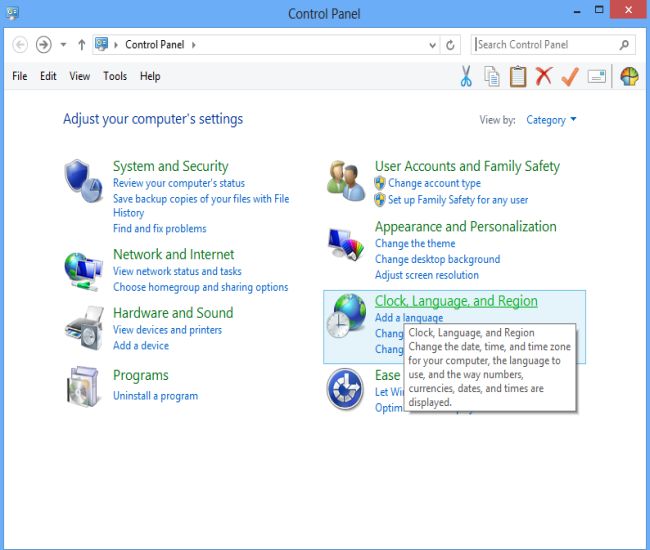This screenshot has width=650, height=550.
Task: Open the recent locations dropdown arrow
Action: pyautogui.click(x=63, y=44)
